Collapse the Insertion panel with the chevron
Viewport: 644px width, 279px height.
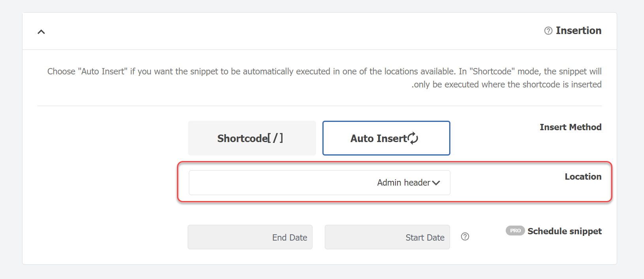click(x=41, y=32)
